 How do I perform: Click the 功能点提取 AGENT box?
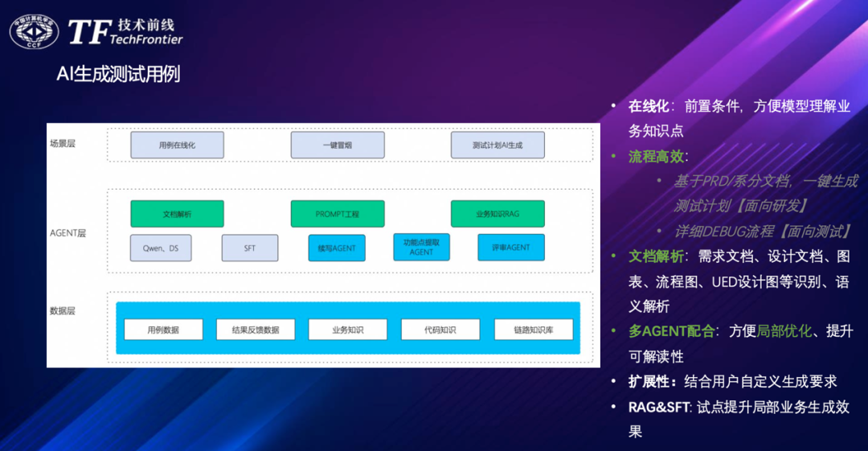tap(421, 247)
